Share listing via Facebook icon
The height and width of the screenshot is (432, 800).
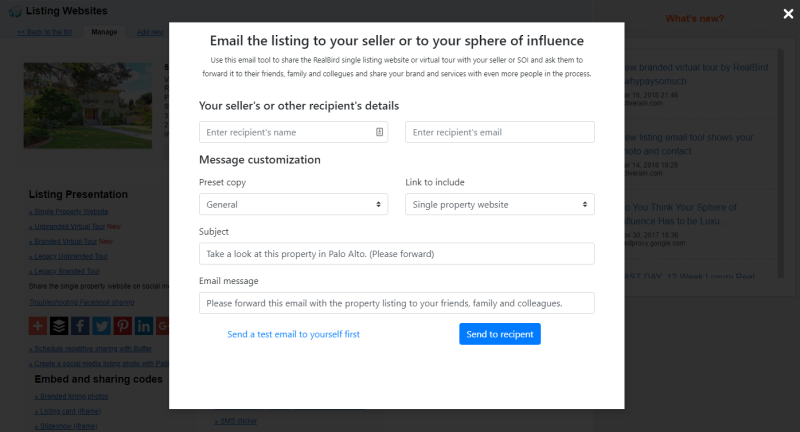80,326
